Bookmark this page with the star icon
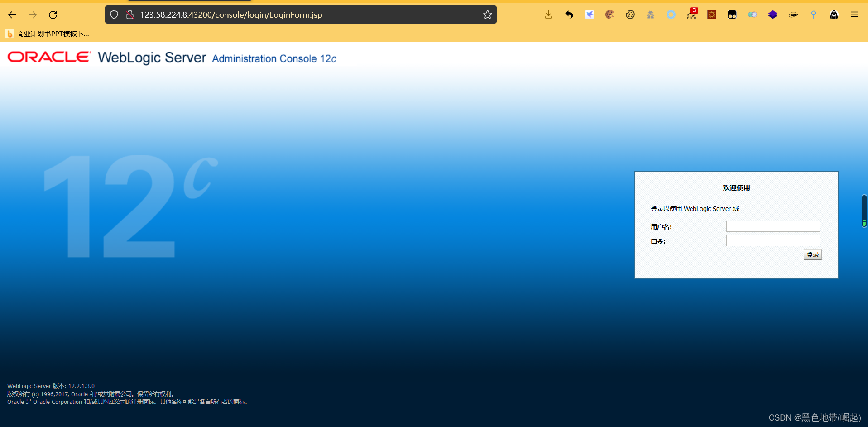This screenshot has width=868, height=427. [x=487, y=14]
